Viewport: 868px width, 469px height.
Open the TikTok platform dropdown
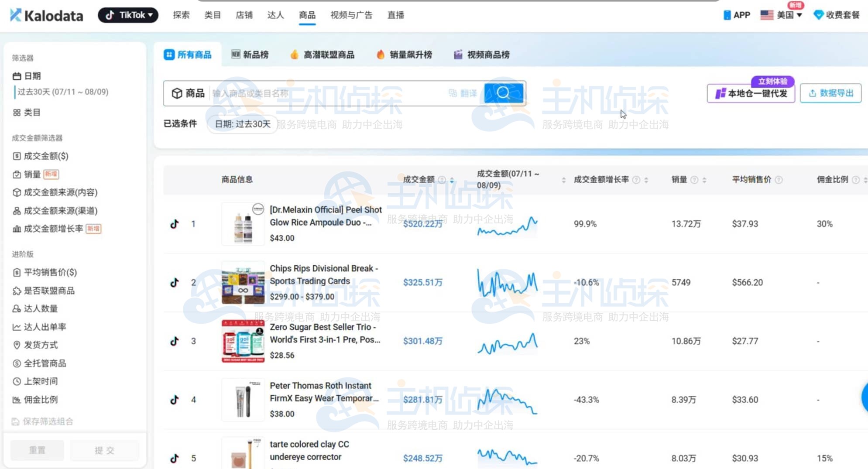pyautogui.click(x=127, y=14)
